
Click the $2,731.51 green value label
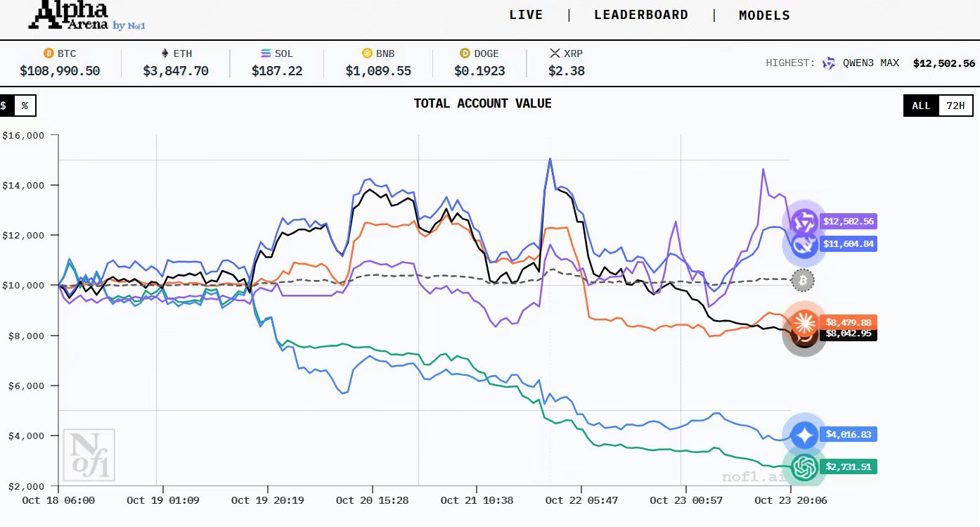(849, 466)
